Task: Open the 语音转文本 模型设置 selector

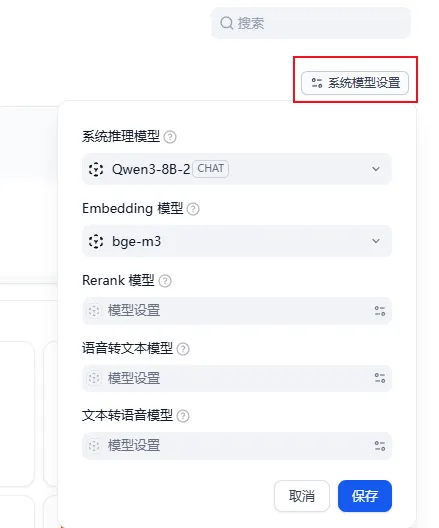Action: pyautogui.click(x=237, y=378)
